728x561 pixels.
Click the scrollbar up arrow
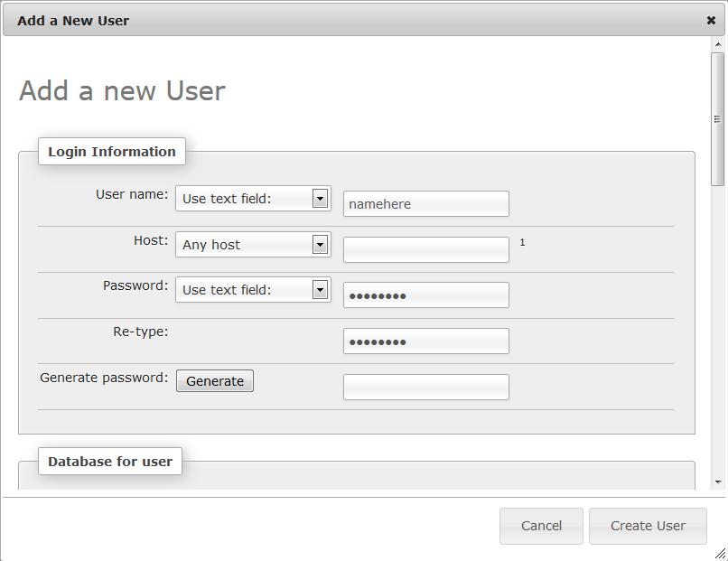coord(718,44)
